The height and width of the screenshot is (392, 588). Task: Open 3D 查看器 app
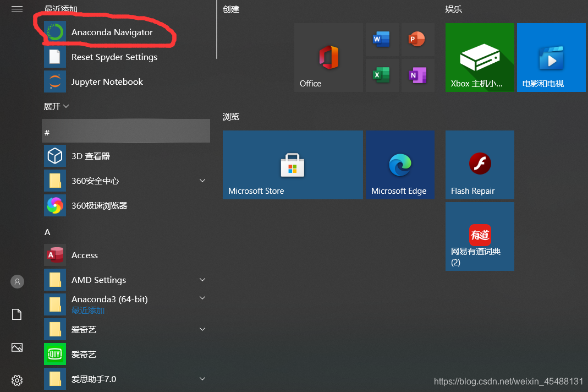point(127,156)
